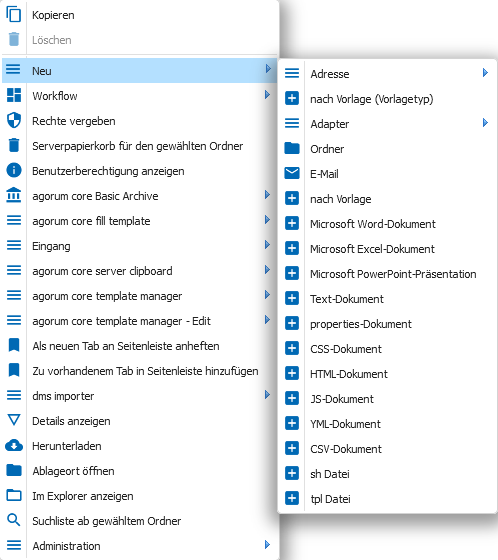Expand the Administration submenu arrow
Viewport: 498px width, 560px height.
[x=267, y=545]
